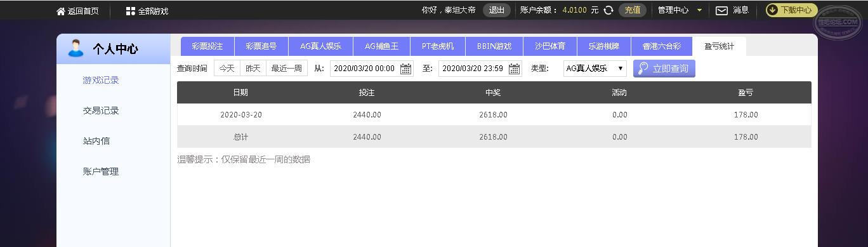Click the 返回首页 link
The height and width of the screenshot is (247, 868).
point(83,11)
